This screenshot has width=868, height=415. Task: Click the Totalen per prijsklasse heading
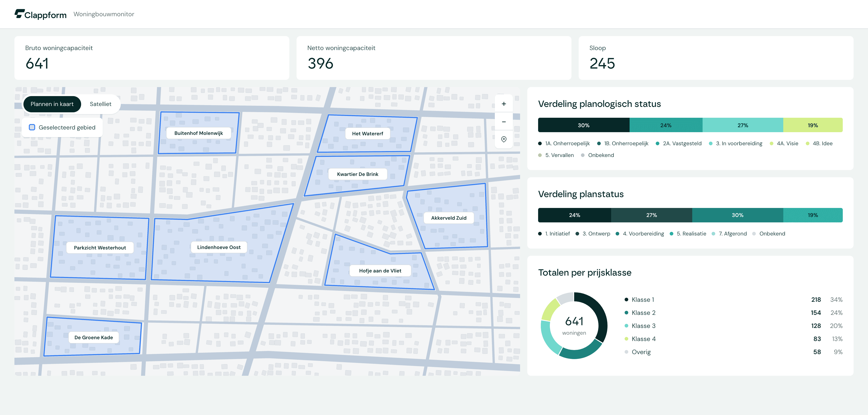585,273
